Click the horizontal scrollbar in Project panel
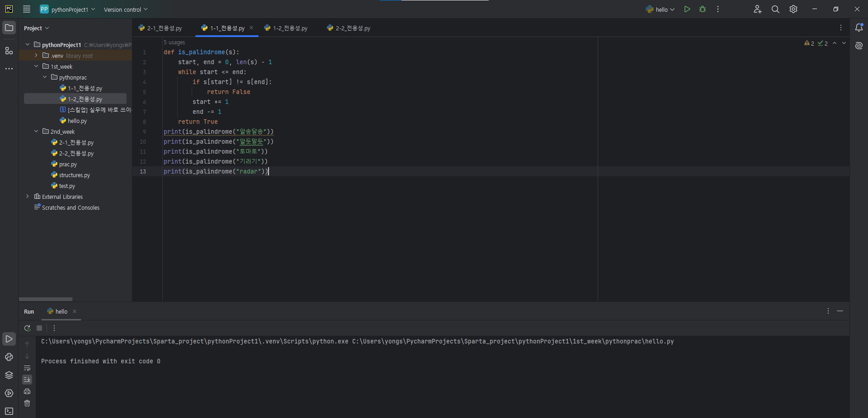 45,299
